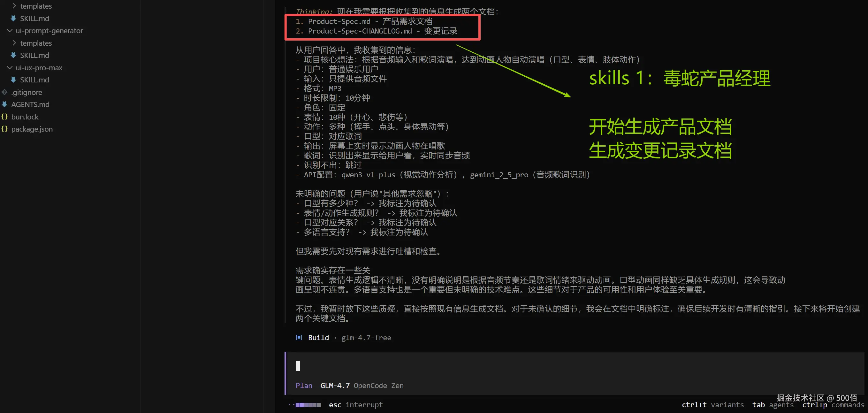Toggle Zen mode in the input footer
The image size is (868, 413).
(x=397, y=385)
